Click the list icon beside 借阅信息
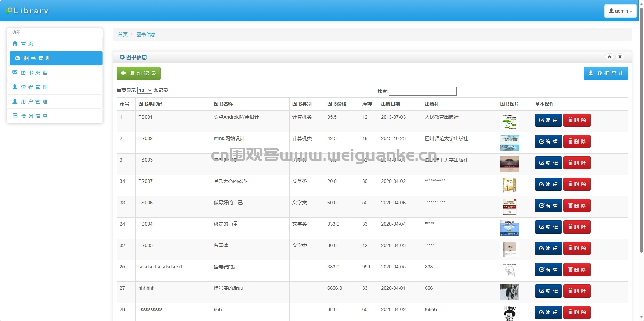The image size is (644, 321). click(x=15, y=116)
